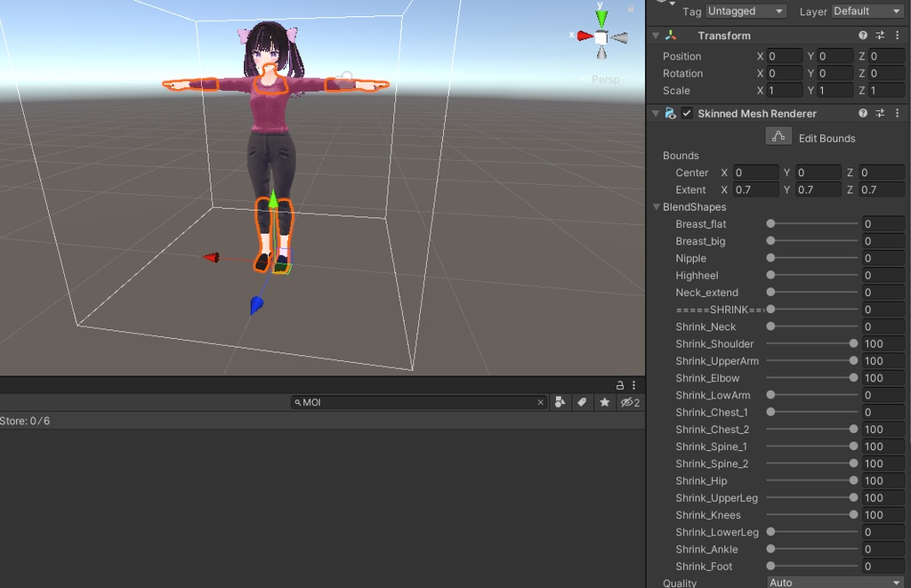This screenshot has height=588, width=911.
Task: Collapse the BlendShapes foldout
Action: (x=656, y=207)
